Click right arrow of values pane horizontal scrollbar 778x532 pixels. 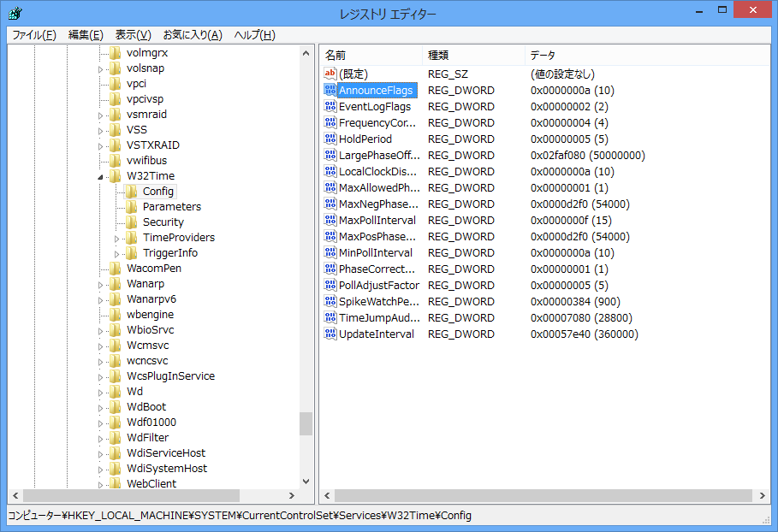coord(764,496)
